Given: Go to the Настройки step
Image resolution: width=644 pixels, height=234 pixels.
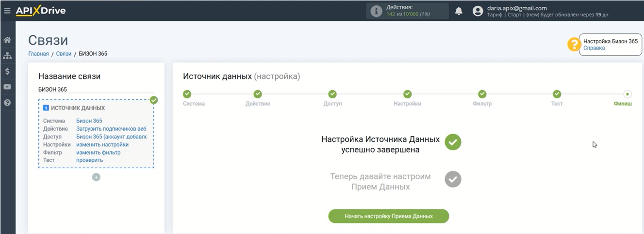Looking at the screenshot, I should coord(407,94).
